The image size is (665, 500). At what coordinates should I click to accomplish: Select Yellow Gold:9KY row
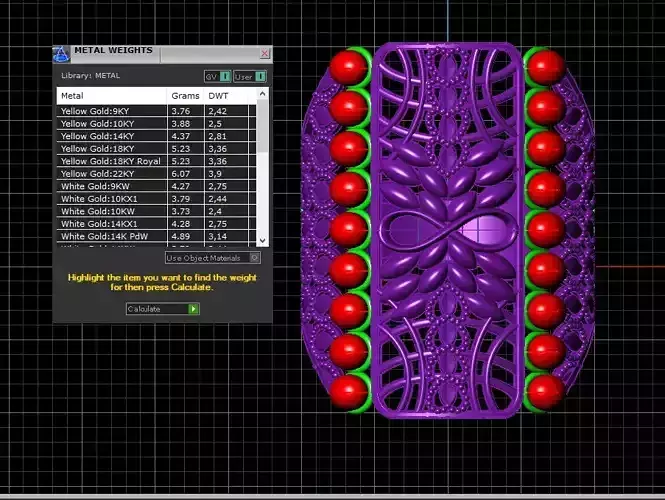[156, 111]
